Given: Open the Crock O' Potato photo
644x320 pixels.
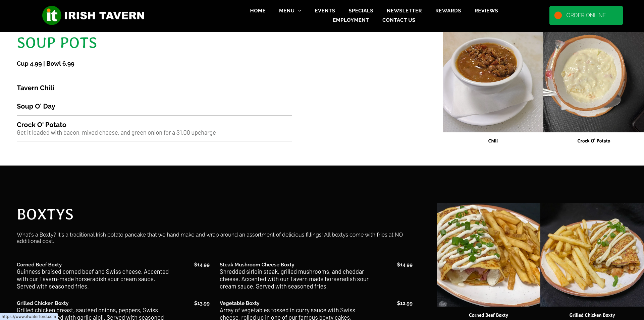Looking at the screenshot, I should tap(593, 82).
